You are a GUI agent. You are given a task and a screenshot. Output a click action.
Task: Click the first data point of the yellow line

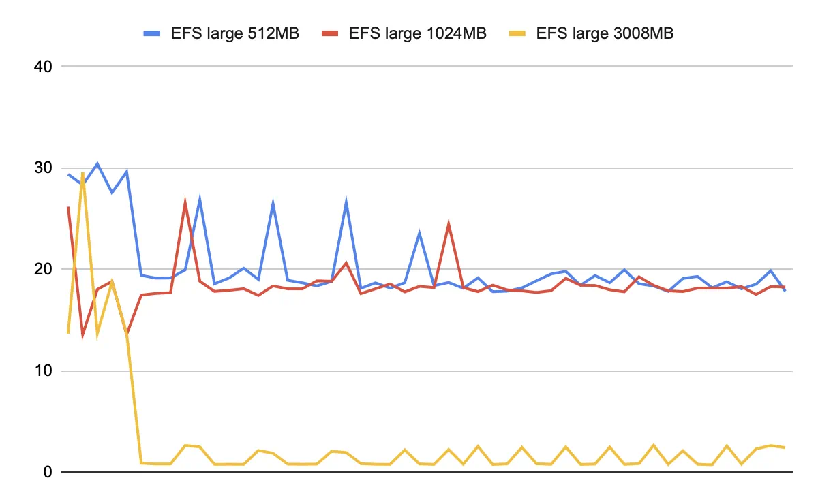[68, 332]
